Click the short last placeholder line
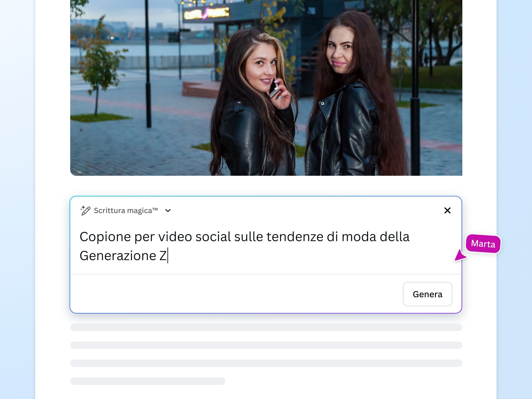 click(x=148, y=381)
